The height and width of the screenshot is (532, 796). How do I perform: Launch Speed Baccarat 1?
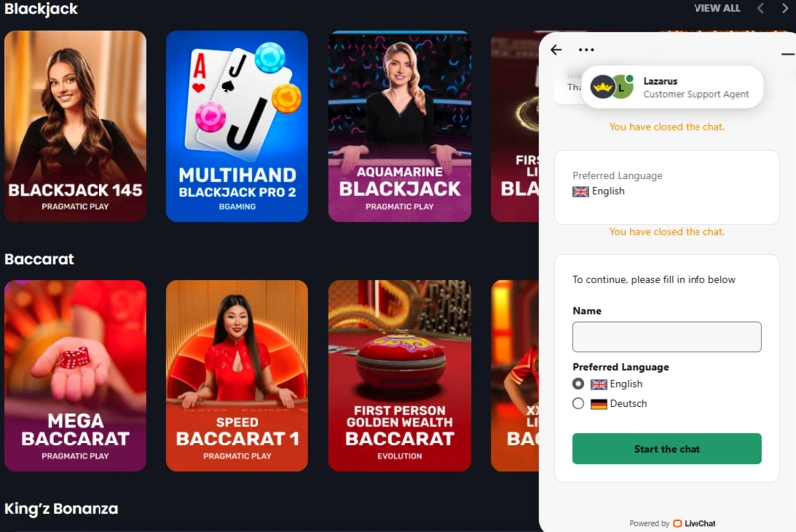(x=237, y=376)
